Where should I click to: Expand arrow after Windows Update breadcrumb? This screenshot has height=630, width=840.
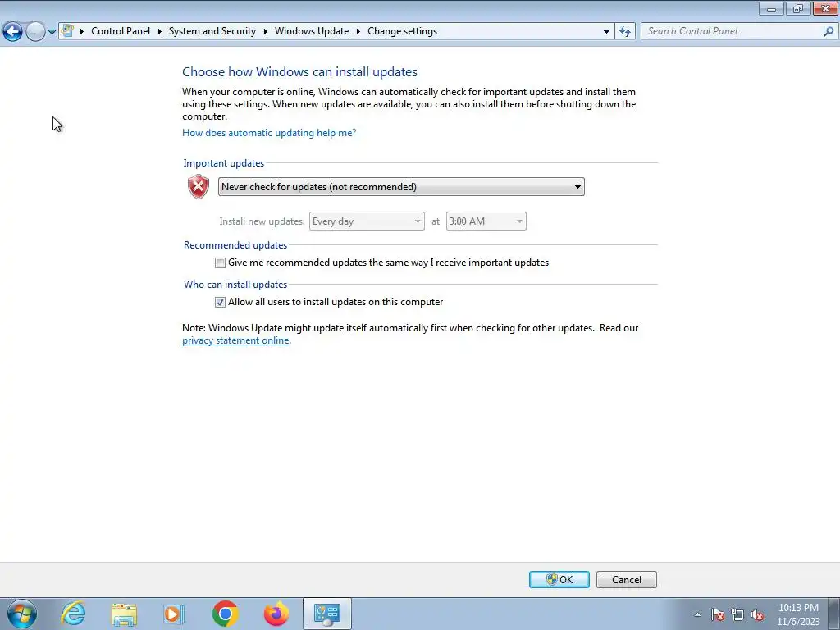358,32
